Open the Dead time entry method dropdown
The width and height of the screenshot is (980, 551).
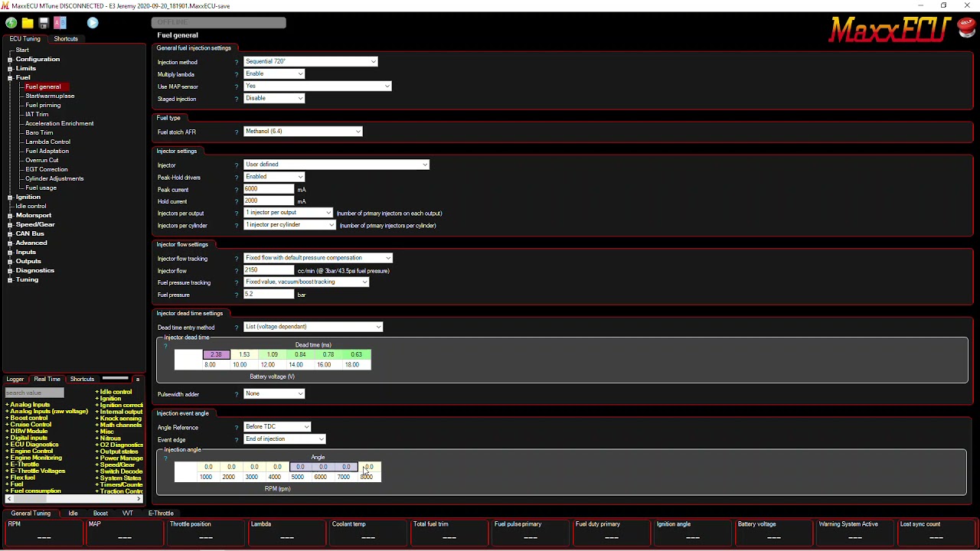pos(313,327)
